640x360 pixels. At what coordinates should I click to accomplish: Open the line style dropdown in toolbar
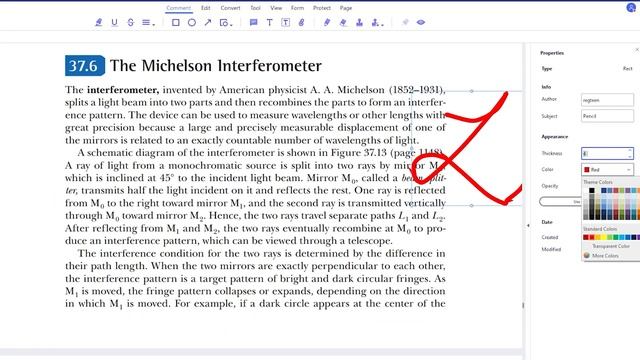[148, 22]
